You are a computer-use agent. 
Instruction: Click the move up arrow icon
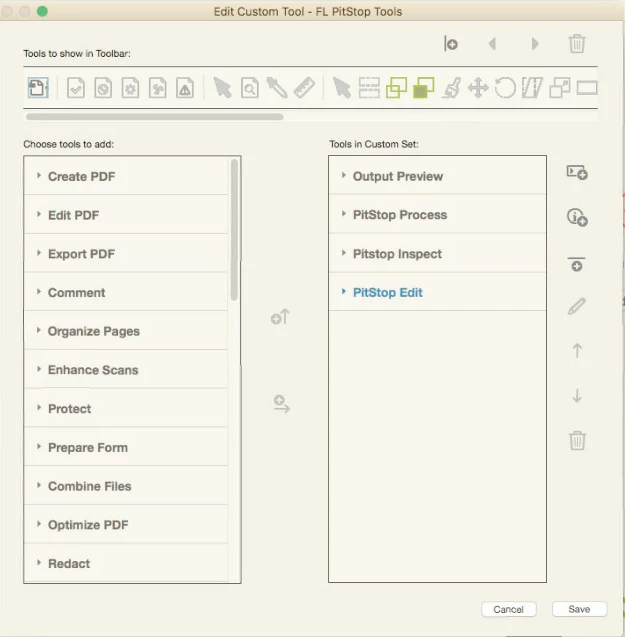(x=577, y=350)
